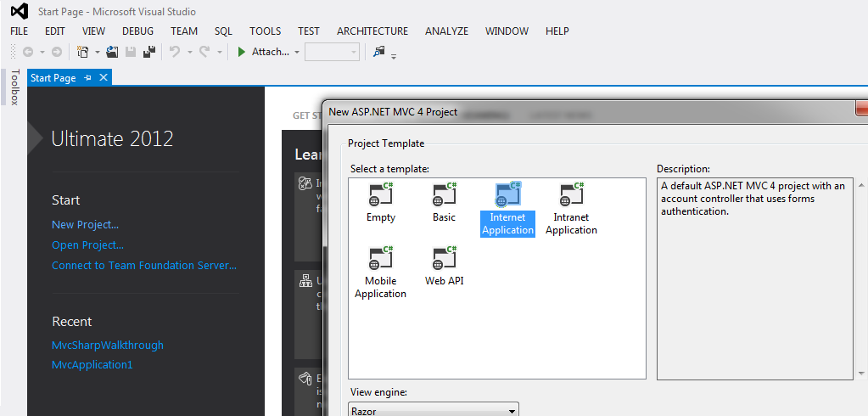Select the Basic project template

pos(444,202)
